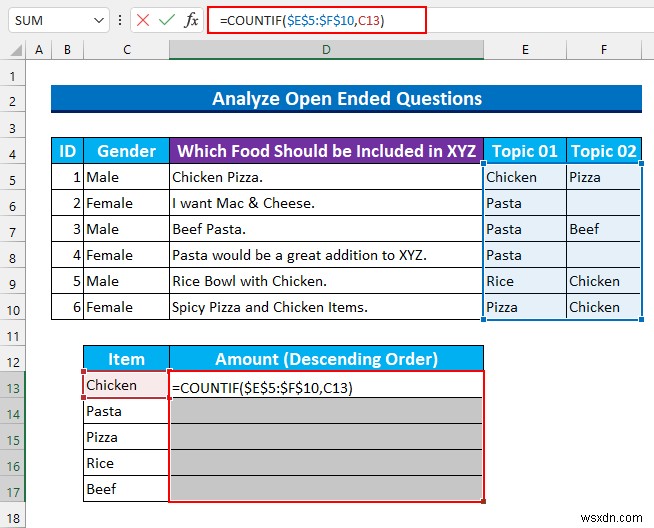Image resolution: width=654 pixels, height=528 pixels.
Task: Click Topic 01 cell 'Chicken' in row 5
Action: (525, 177)
